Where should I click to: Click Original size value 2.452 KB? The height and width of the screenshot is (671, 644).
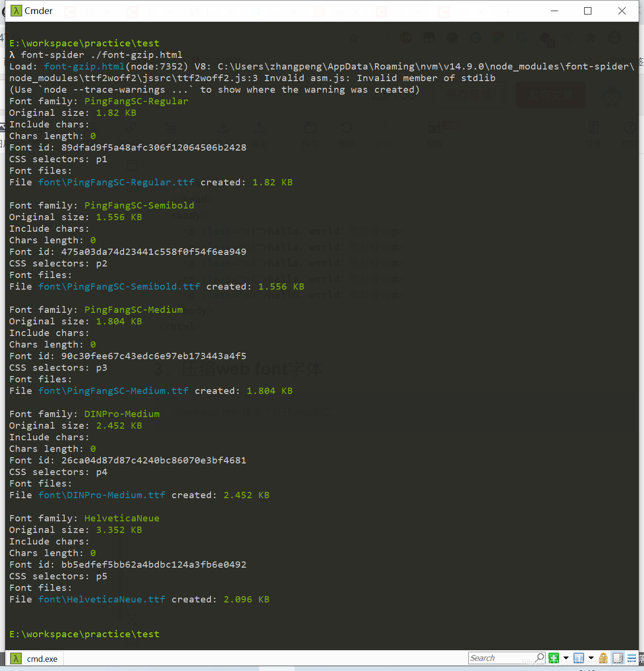[119, 425]
